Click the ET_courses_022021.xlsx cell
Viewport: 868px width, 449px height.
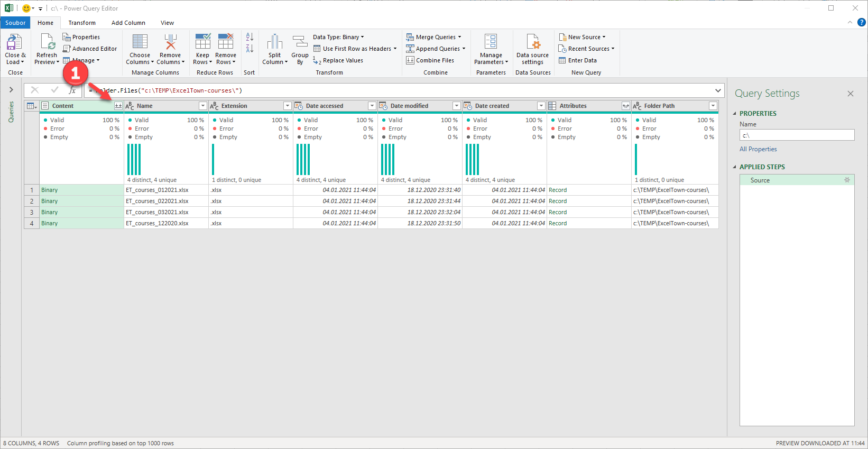coord(166,201)
